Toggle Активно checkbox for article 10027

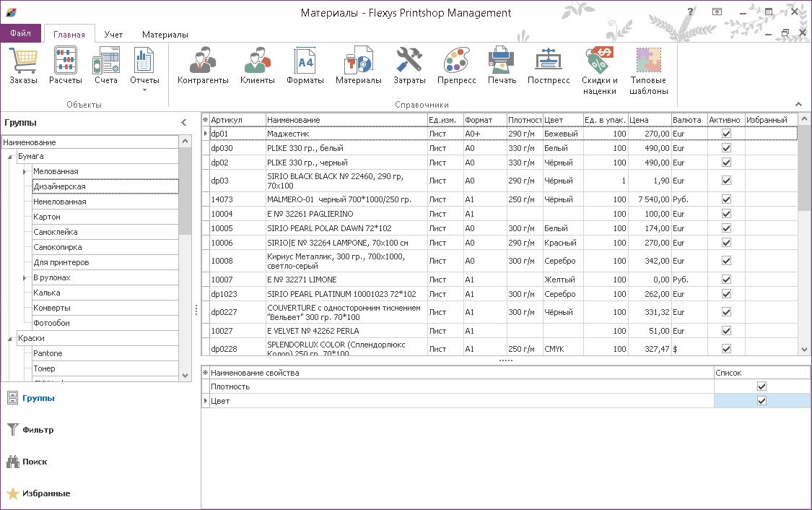[x=726, y=331]
